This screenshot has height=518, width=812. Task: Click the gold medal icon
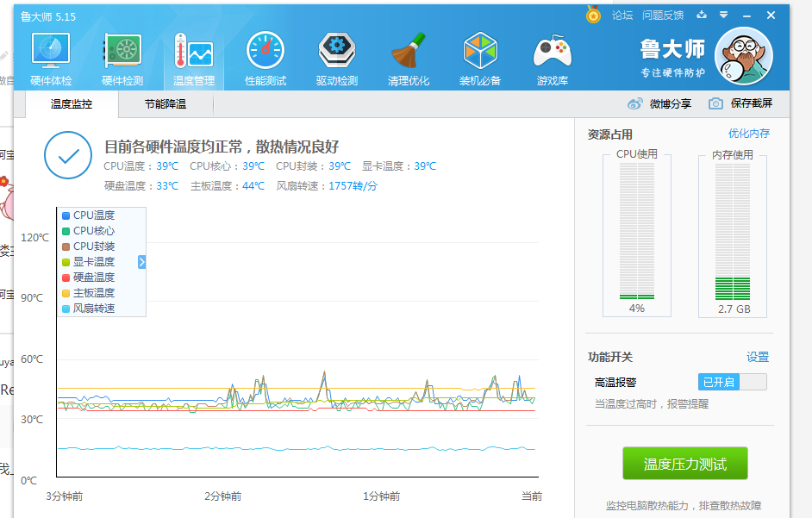pos(593,15)
